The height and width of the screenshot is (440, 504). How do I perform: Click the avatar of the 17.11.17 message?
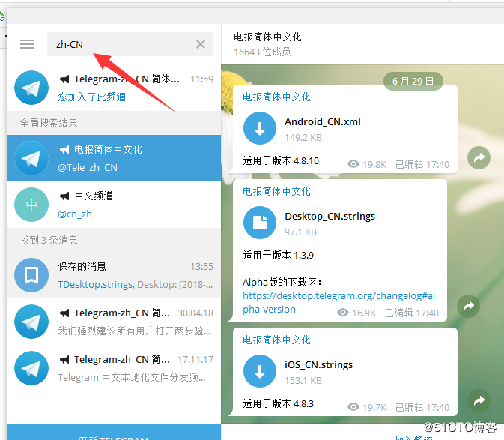pyautogui.click(x=31, y=368)
